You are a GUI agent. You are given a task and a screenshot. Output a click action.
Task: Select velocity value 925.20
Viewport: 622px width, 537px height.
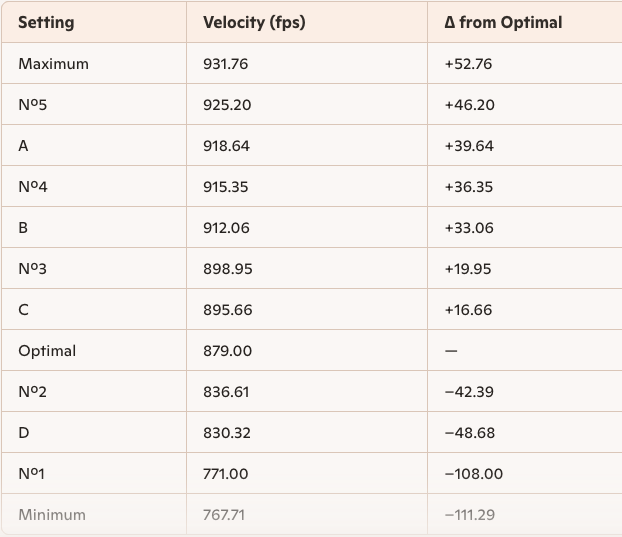coord(227,105)
